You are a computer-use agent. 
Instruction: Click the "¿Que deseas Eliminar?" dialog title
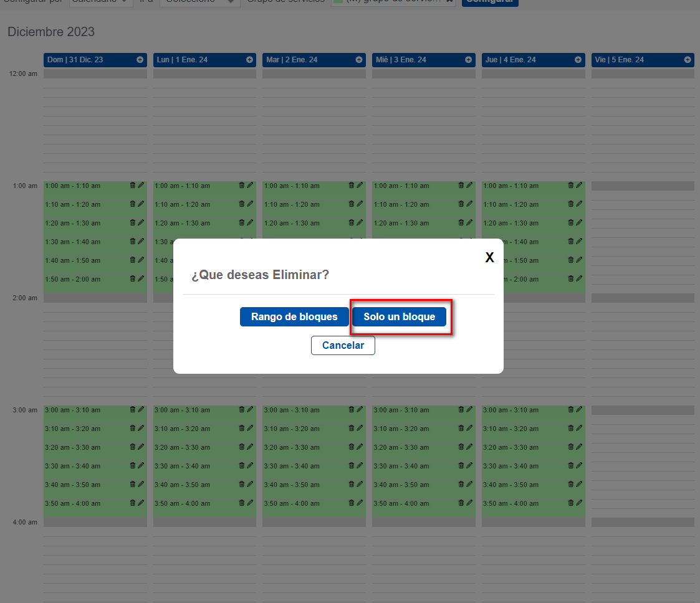click(261, 275)
